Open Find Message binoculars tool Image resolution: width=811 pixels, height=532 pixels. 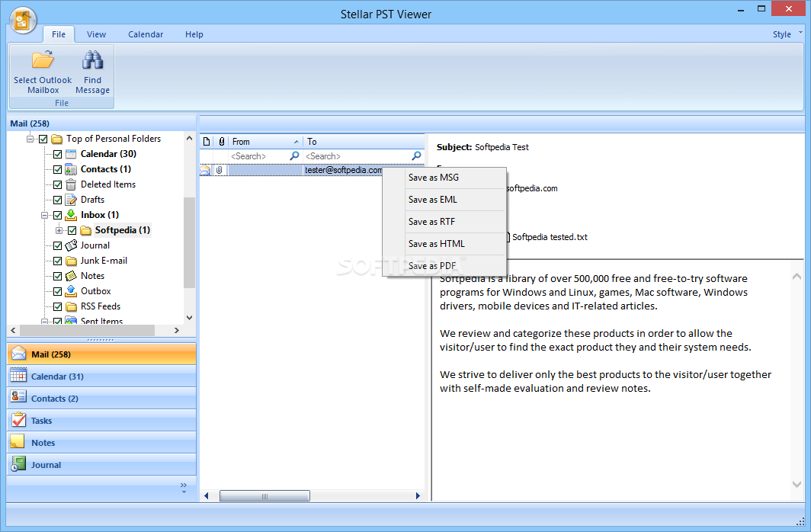tap(92, 60)
